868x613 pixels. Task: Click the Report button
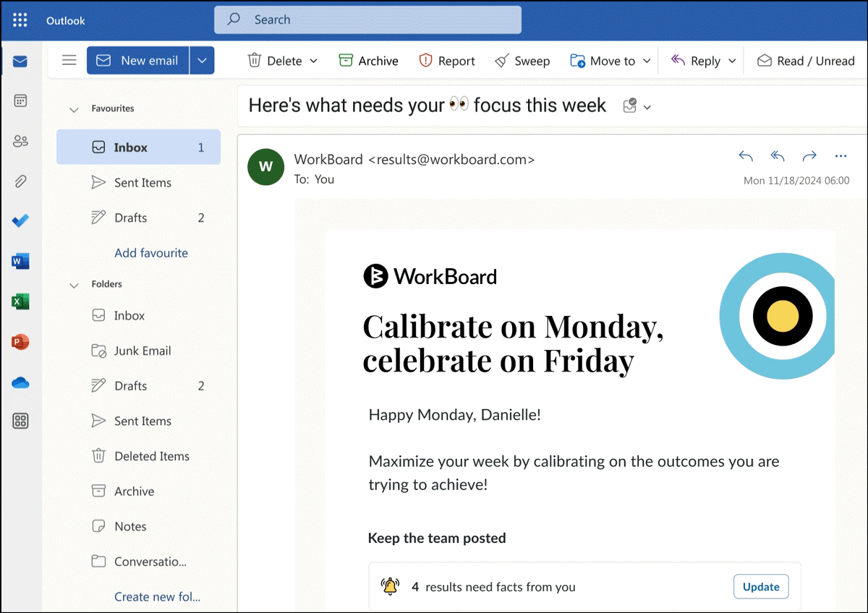coord(447,61)
